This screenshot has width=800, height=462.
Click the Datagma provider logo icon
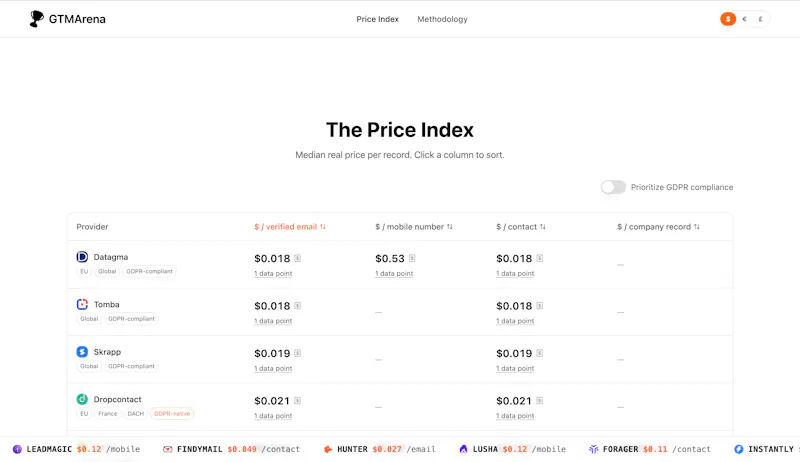tap(82, 256)
